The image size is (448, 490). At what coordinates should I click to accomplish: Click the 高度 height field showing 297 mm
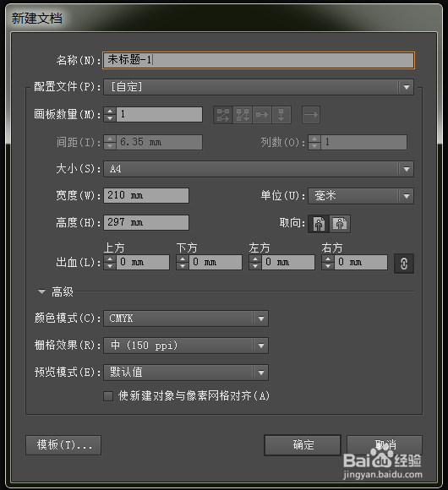(146, 222)
